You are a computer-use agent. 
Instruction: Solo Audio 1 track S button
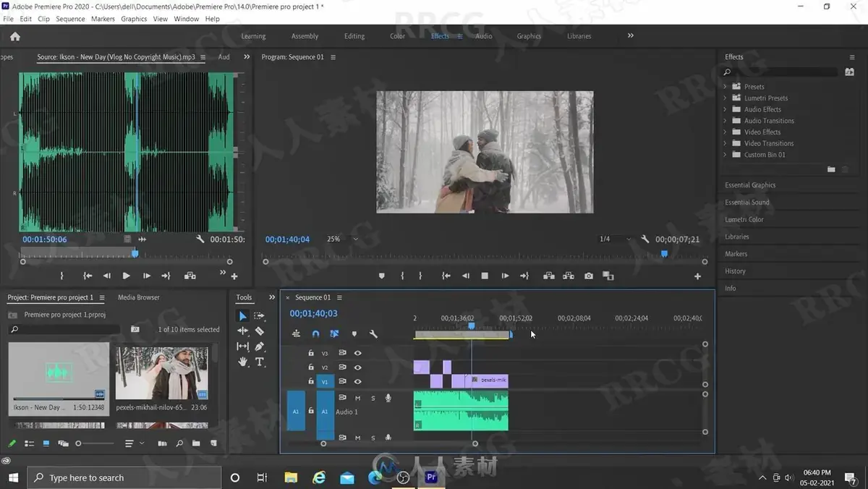[x=373, y=398]
